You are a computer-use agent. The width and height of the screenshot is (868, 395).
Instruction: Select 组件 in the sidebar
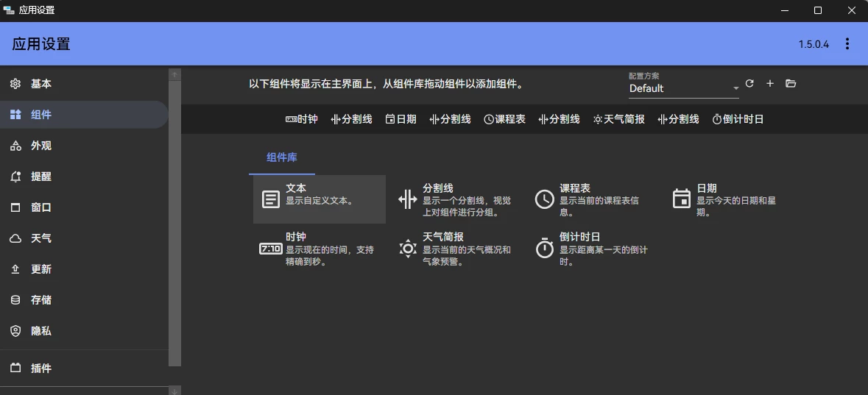pyautogui.click(x=84, y=115)
